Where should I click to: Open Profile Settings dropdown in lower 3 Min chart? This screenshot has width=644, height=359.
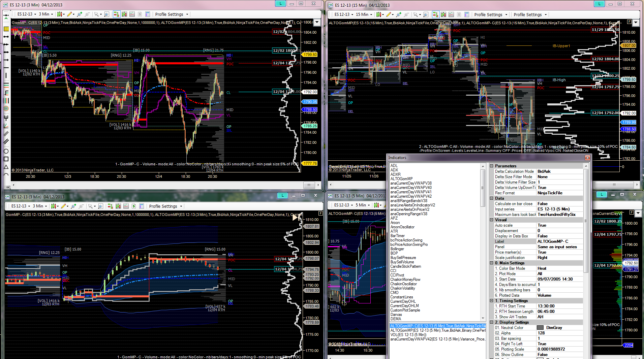pyautogui.click(x=165, y=206)
